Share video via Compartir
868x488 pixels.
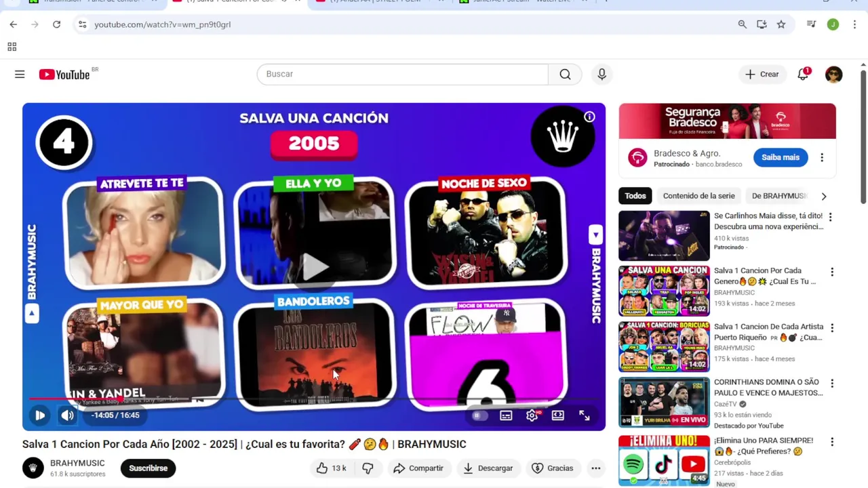click(418, 468)
